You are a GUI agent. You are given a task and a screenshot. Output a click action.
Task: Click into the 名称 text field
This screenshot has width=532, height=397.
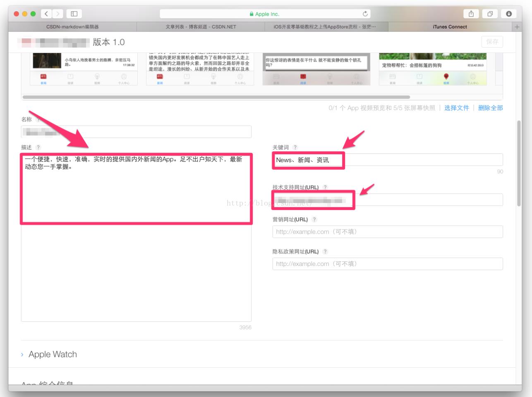coord(136,132)
